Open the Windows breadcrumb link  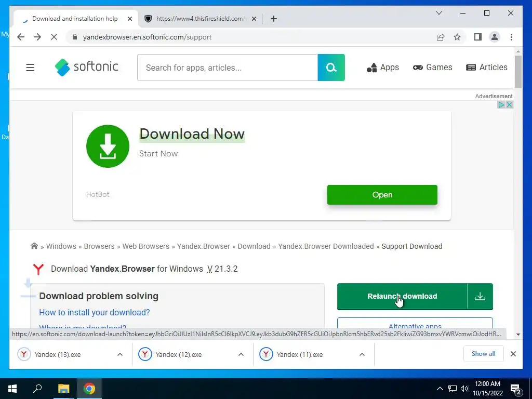pos(61,246)
